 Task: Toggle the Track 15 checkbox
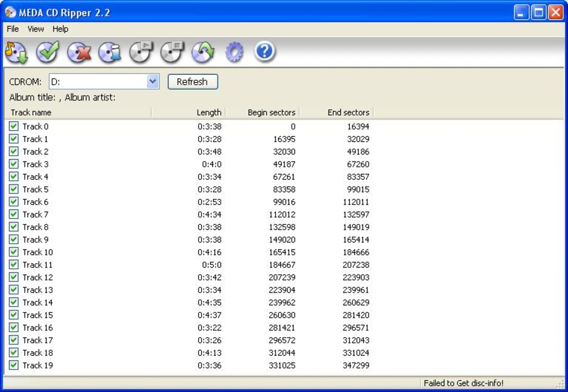pos(14,315)
